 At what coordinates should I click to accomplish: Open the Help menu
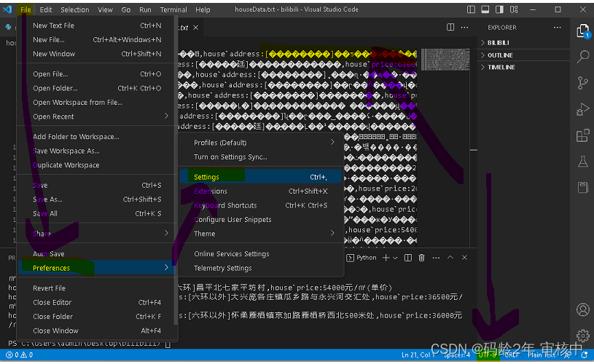click(203, 9)
